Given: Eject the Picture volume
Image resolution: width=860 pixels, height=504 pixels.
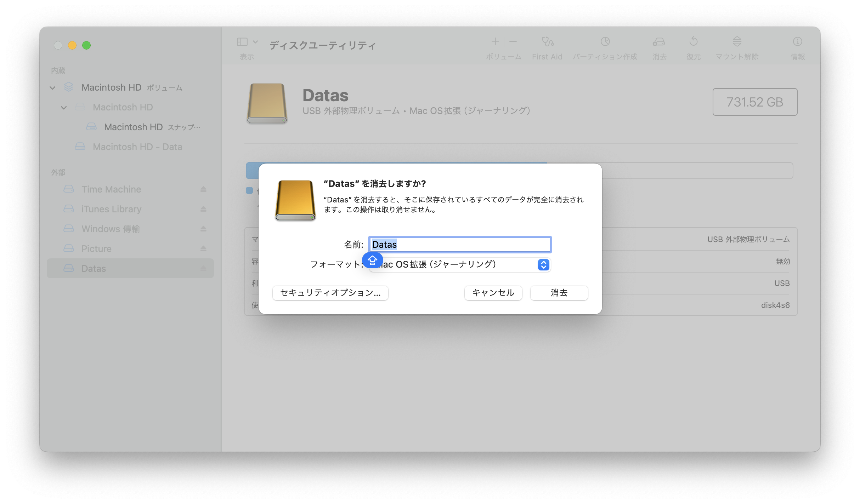Looking at the screenshot, I should coord(203,249).
